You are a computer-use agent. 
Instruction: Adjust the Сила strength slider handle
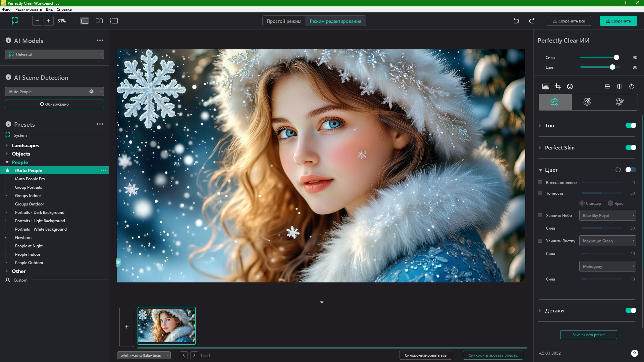616,57
